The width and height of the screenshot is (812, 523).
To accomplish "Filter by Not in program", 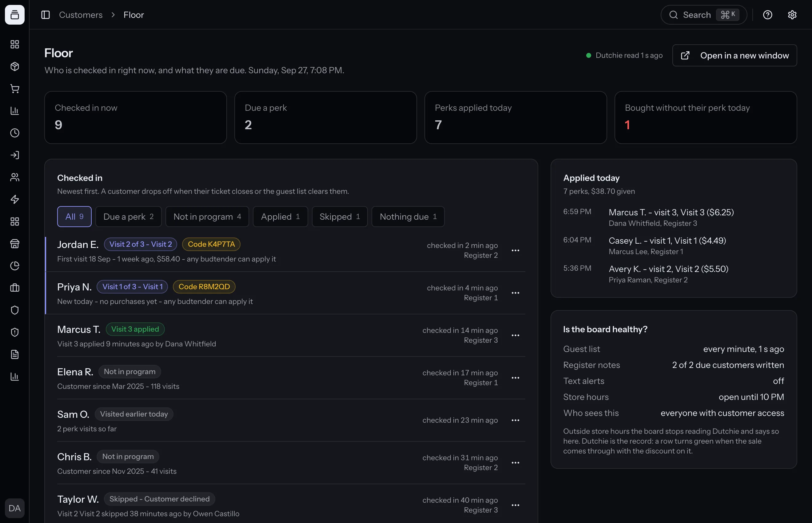I will pos(207,217).
